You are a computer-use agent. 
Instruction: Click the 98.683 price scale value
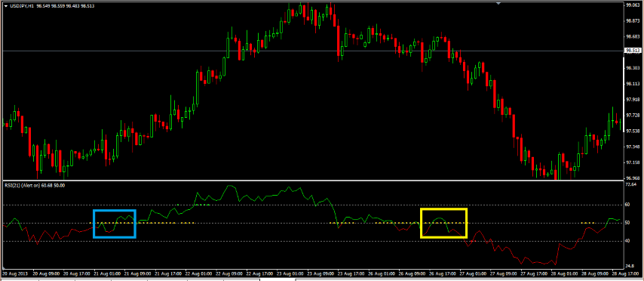632,36
